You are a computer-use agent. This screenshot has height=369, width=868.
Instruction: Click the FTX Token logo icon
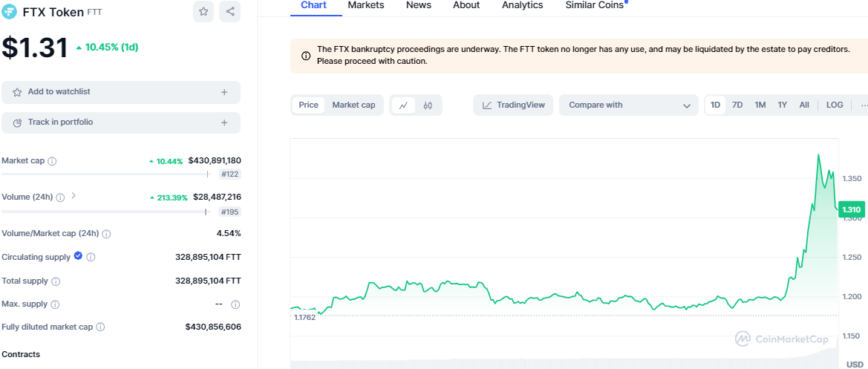10,12
